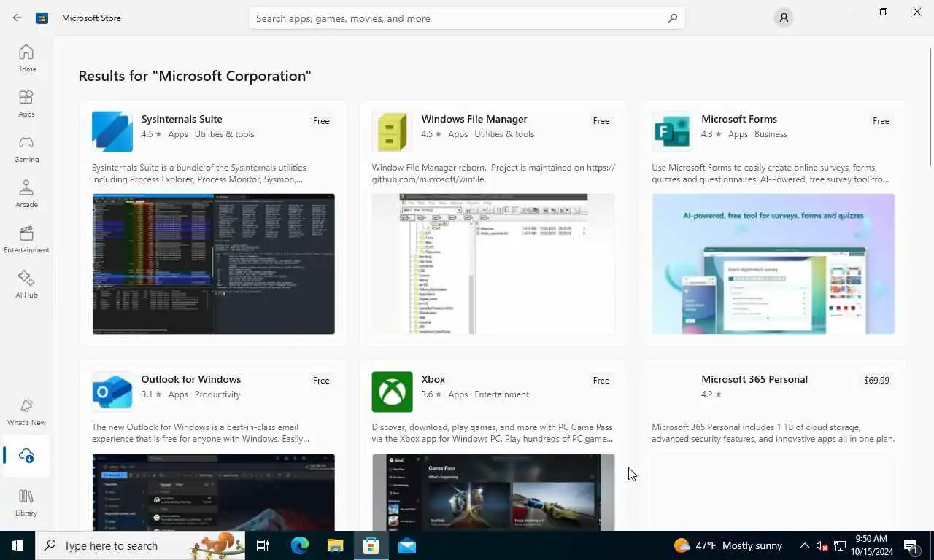Click the $69.99 price on Microsoft 365
The image size is (934, 560).
[x=876, y=381]
